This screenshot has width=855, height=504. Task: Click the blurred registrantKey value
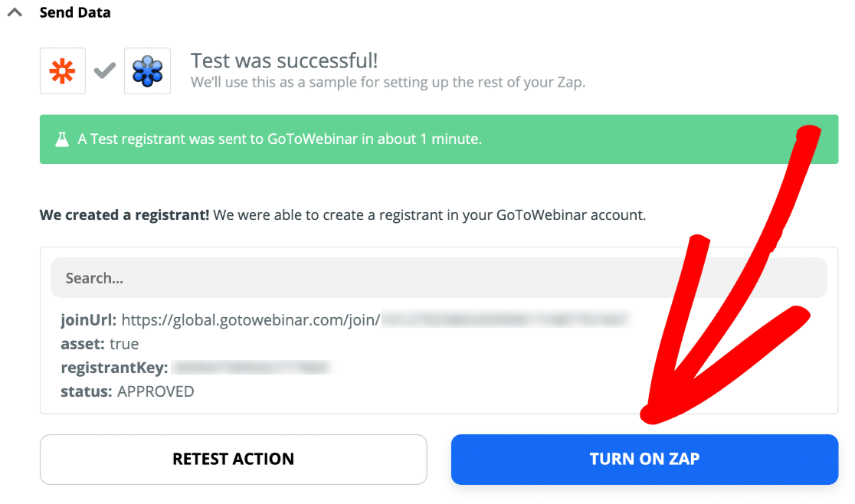tap(251, 368)
